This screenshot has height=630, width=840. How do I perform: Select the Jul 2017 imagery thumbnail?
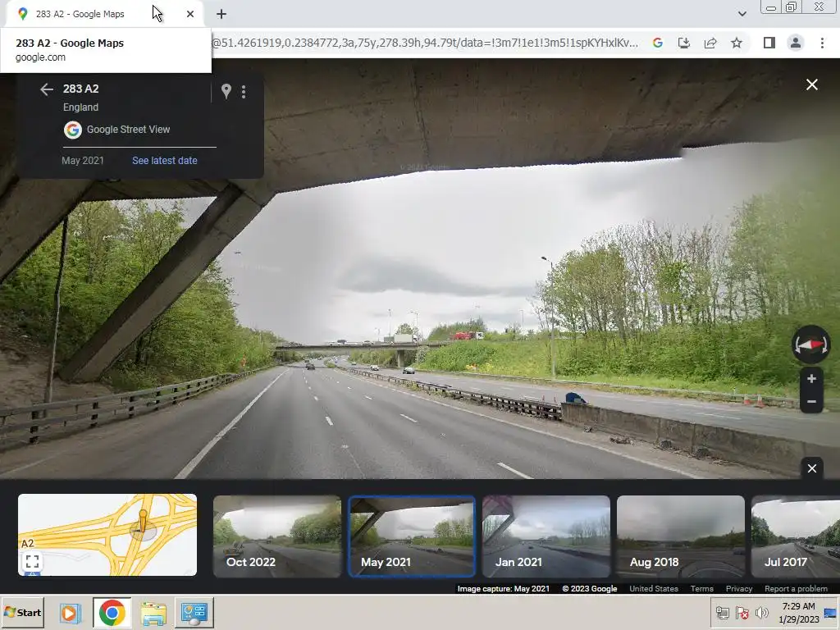[x=796, y=536]
